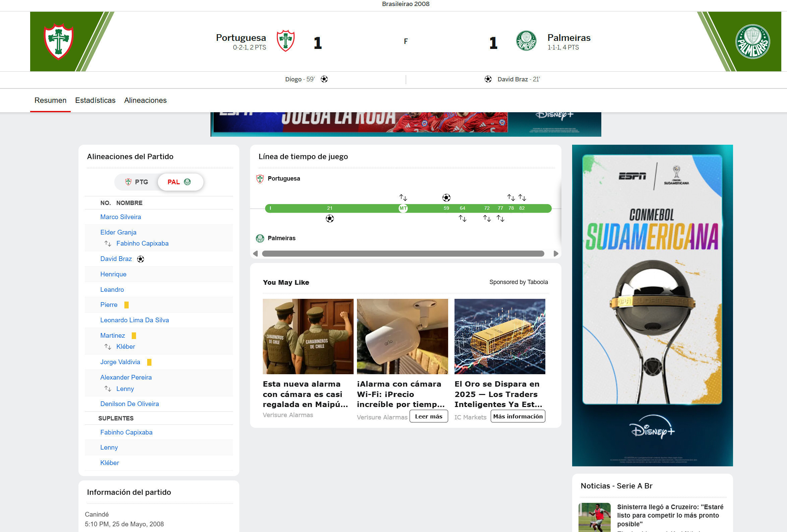Click the Portuguesa crest in the timeline header
This screenshot has width=787, height=532.
tap(260, 179)
